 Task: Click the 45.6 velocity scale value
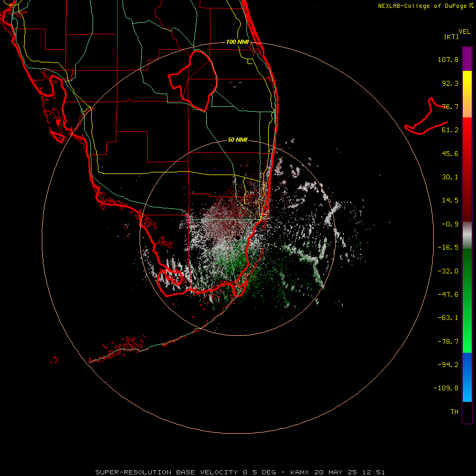pos(450,153)
